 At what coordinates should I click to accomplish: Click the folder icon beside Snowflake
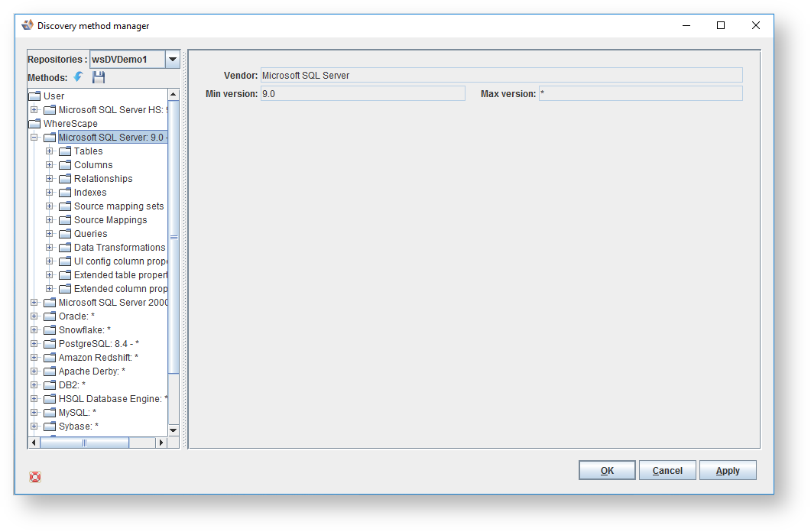(50, 330)
